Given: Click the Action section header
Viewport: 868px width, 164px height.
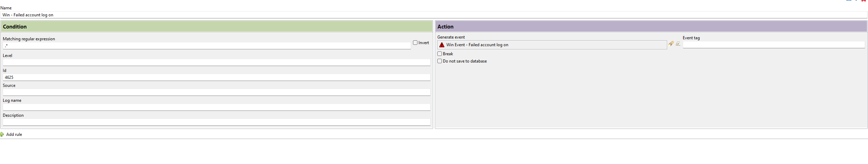Looking at the screenshot, I should [651, 26].
